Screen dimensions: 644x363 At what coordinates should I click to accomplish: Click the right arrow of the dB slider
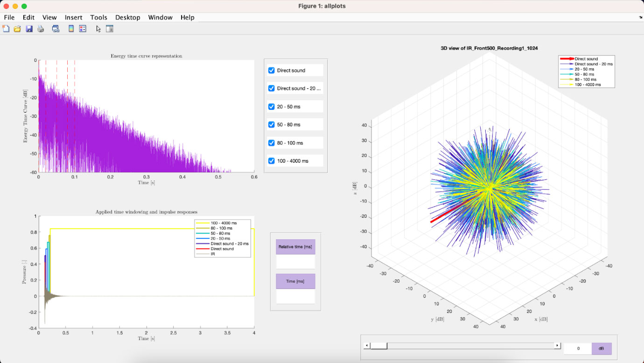(x=557, y=346)
